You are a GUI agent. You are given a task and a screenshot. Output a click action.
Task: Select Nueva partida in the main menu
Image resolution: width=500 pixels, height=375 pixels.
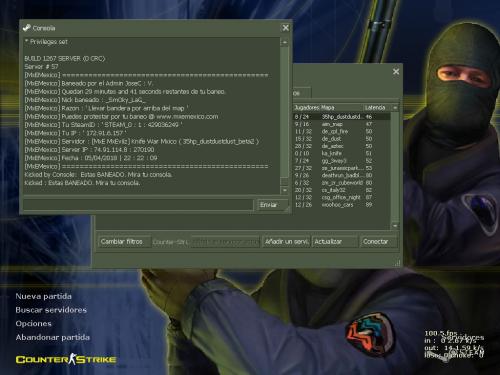pyautogui.click(x=43, y=296)
